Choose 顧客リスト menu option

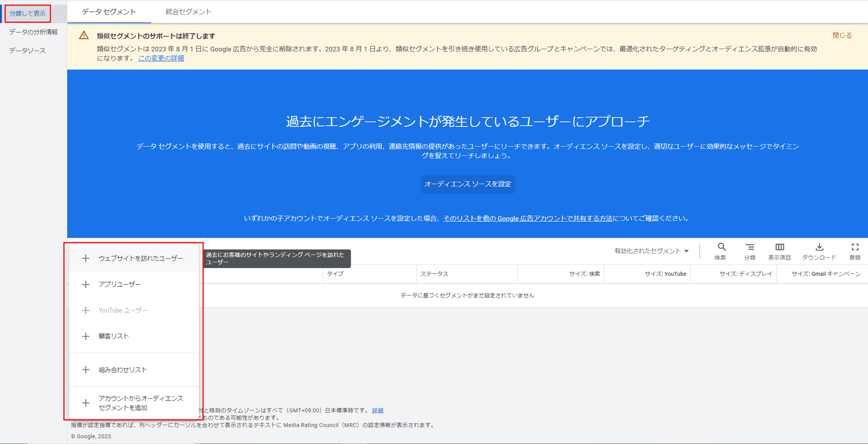[134, 336]
